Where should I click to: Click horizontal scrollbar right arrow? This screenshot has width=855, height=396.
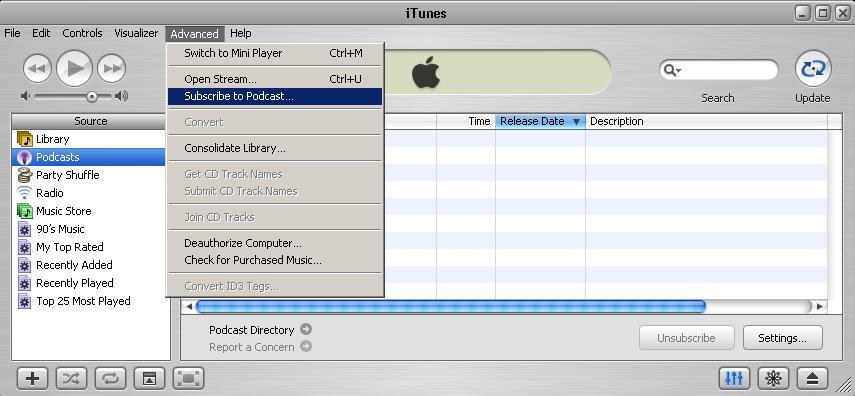pos(820,307)
